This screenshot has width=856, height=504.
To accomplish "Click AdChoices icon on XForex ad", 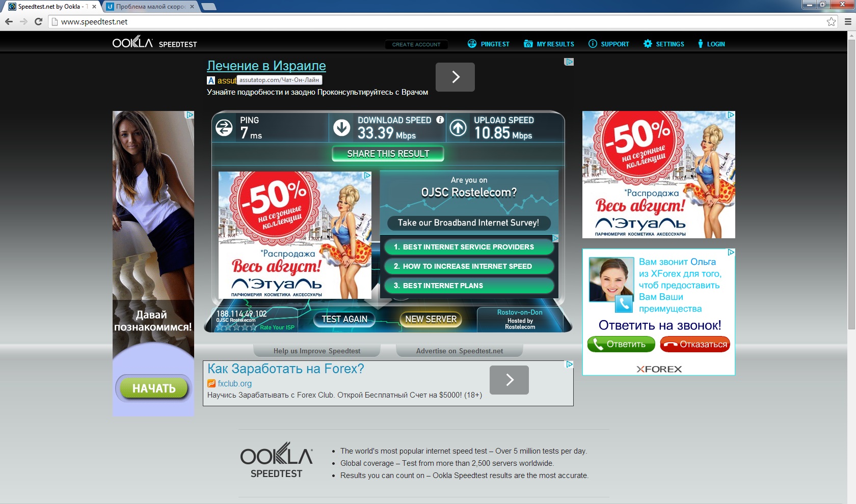I will tap(731, 252).
